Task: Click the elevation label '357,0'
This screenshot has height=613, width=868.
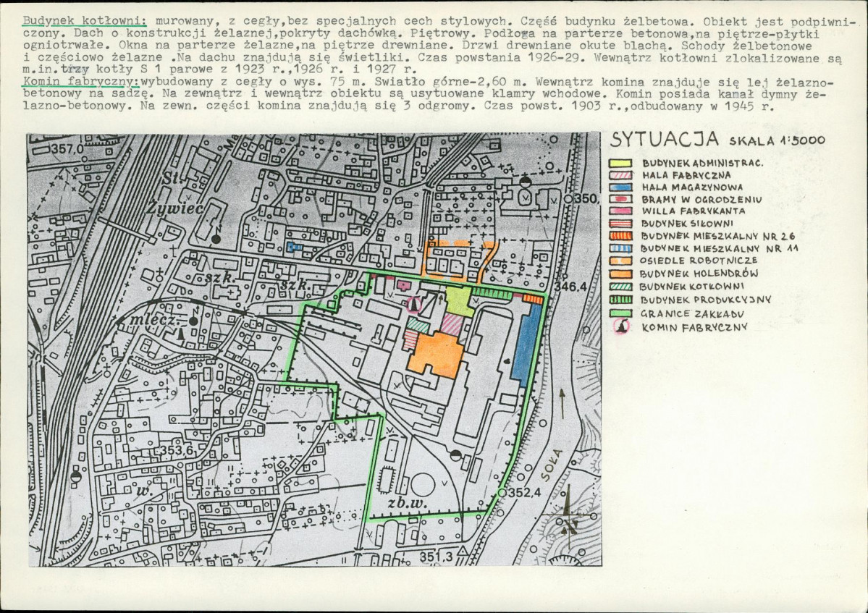Action: [x=67, y=149]
